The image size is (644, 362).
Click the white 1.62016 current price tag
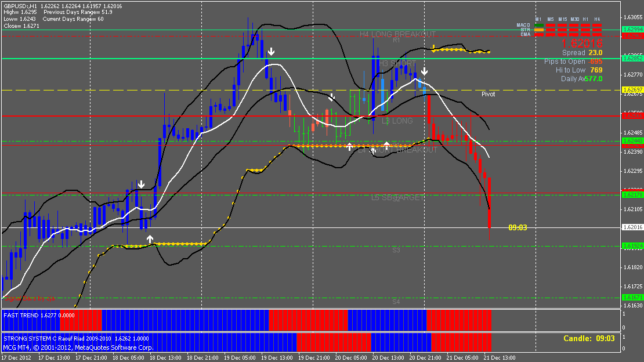tap(633, 227)
